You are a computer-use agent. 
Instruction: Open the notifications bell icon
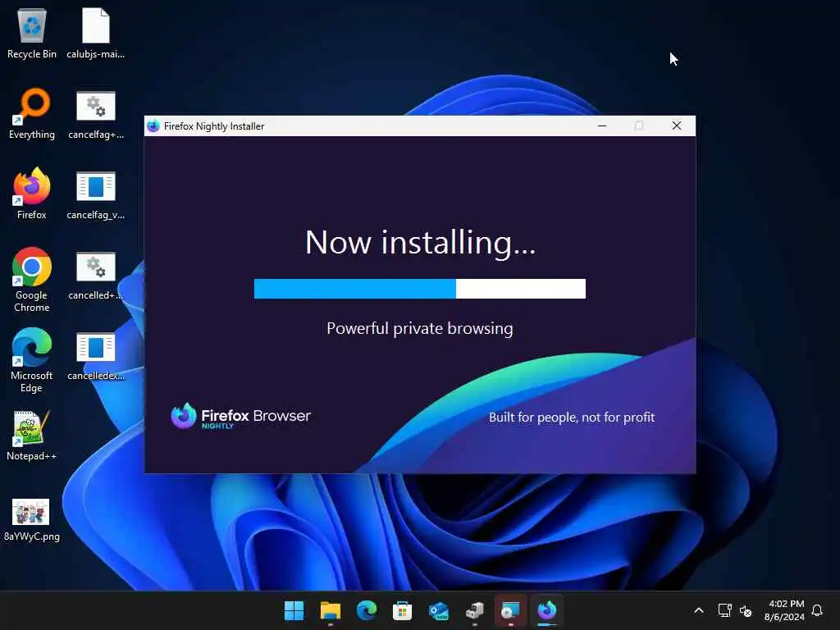[817, 610]
